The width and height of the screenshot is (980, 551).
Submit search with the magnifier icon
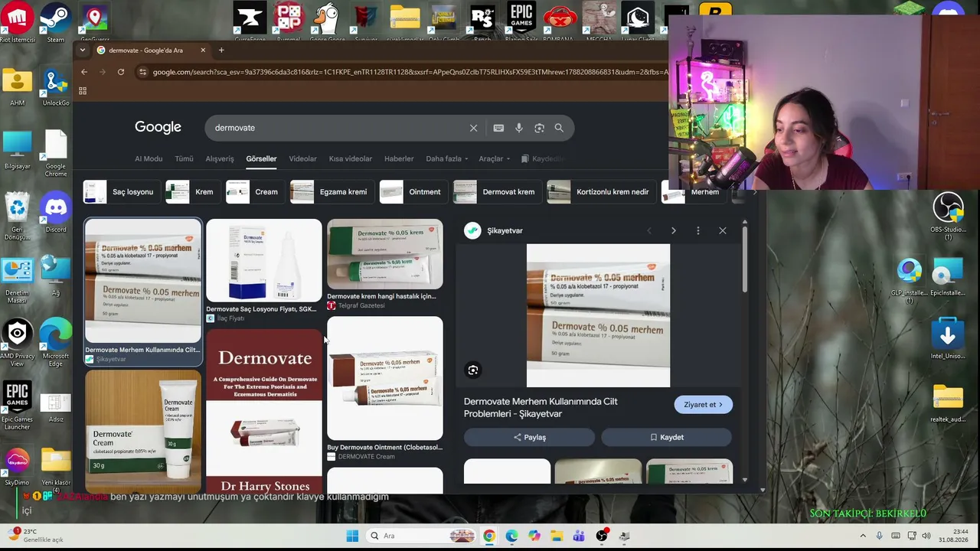[x=559, y=128]
